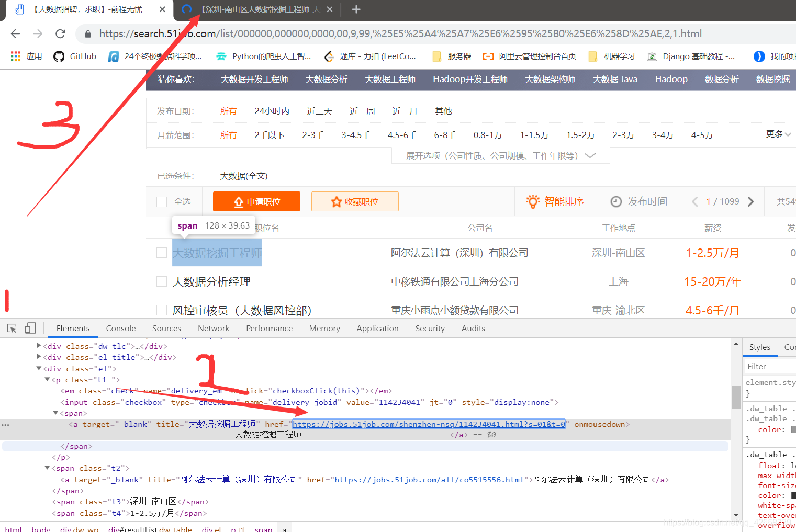Filter by 24小时内 publish date
The width and height of the screenshot is (796, 532).
[x=272, y=111]
